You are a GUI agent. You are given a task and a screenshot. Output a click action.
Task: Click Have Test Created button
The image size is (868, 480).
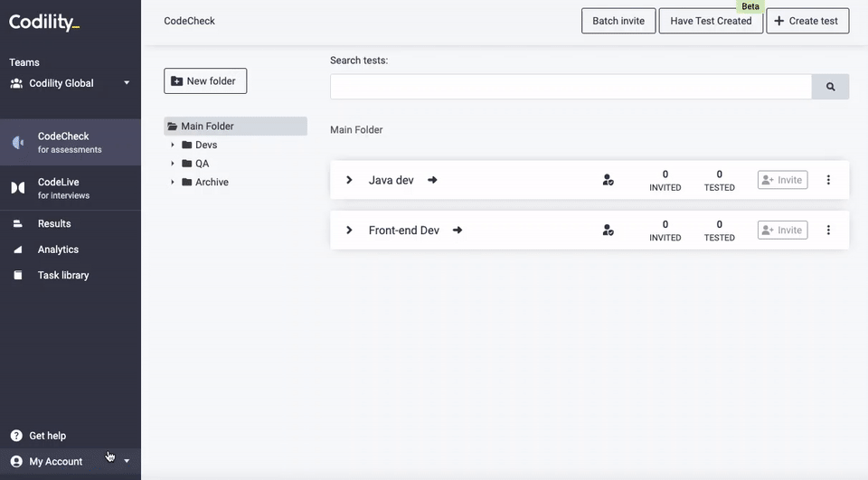tap(711, 21)
